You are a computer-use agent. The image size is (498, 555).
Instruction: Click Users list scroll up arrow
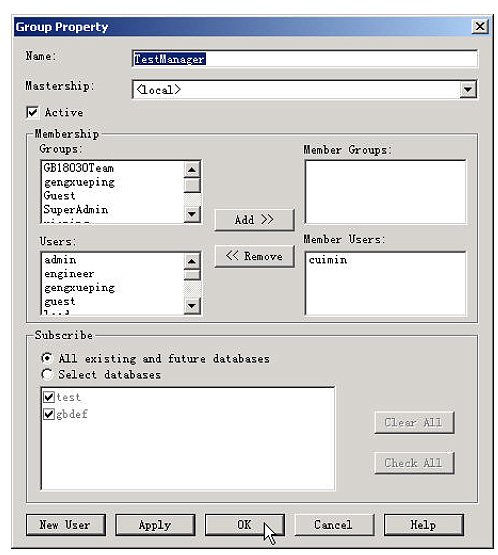pyautogui.click(x=192, y=261)
